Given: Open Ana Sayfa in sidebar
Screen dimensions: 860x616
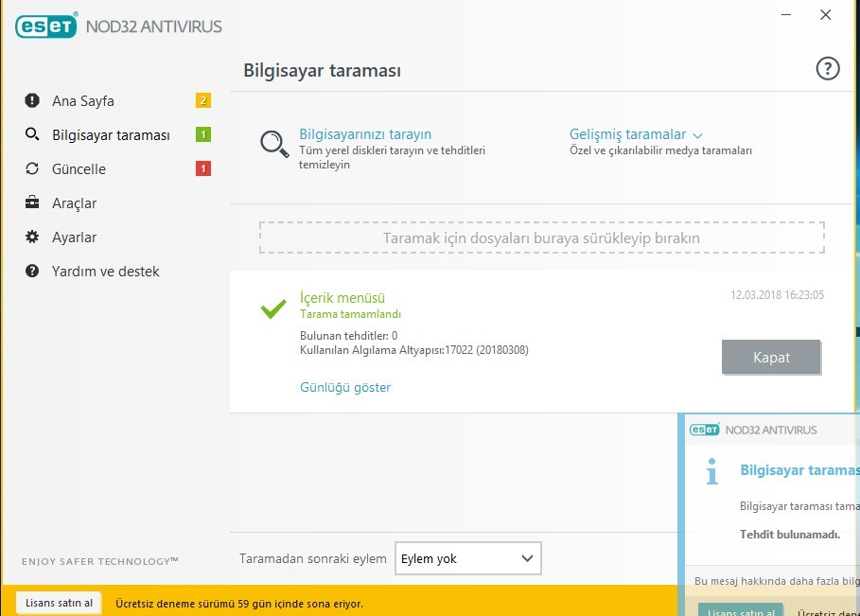Looking at the screenshot, I should coord(83,101).
